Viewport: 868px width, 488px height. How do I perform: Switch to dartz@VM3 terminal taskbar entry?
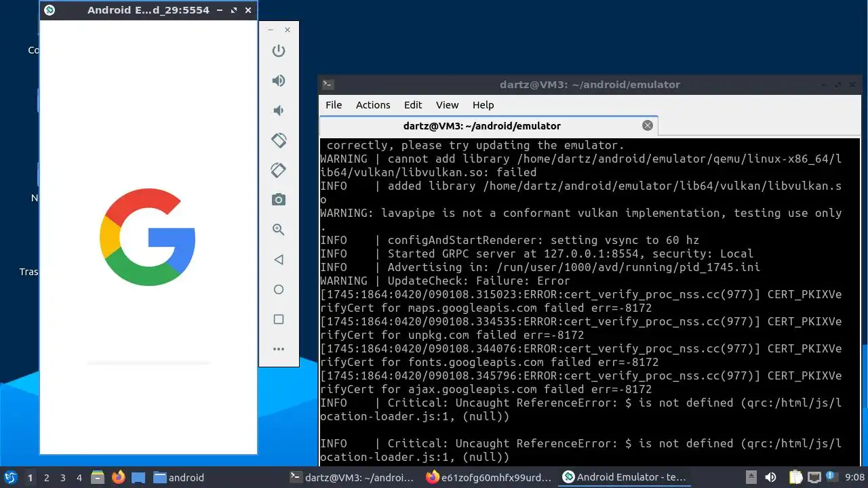point(351,478)
